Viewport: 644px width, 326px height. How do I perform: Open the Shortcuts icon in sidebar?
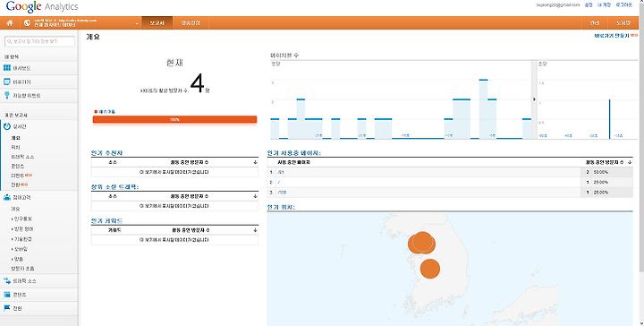click(7, 81)
